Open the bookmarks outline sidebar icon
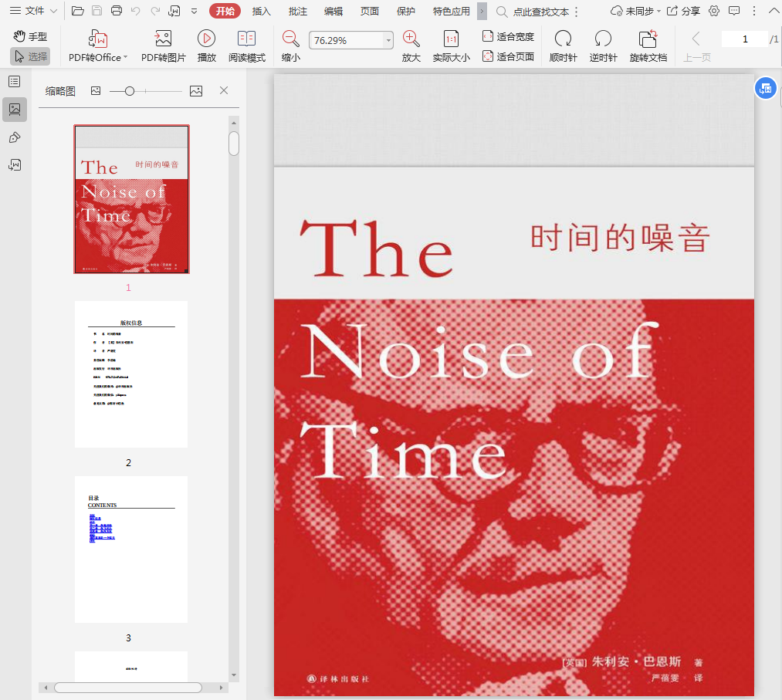Image resolution: width=782 pixels, height=700 pixels. tap(15, 81)
